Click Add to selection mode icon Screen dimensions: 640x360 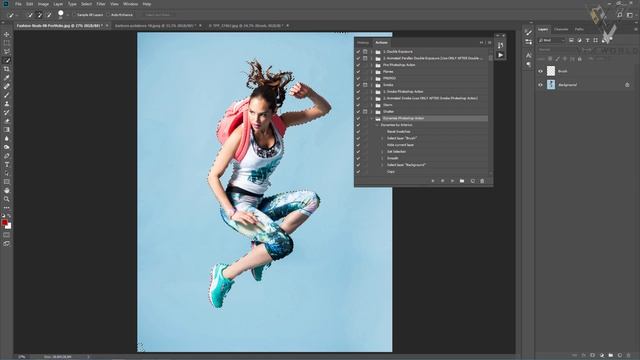pos(40,15)
